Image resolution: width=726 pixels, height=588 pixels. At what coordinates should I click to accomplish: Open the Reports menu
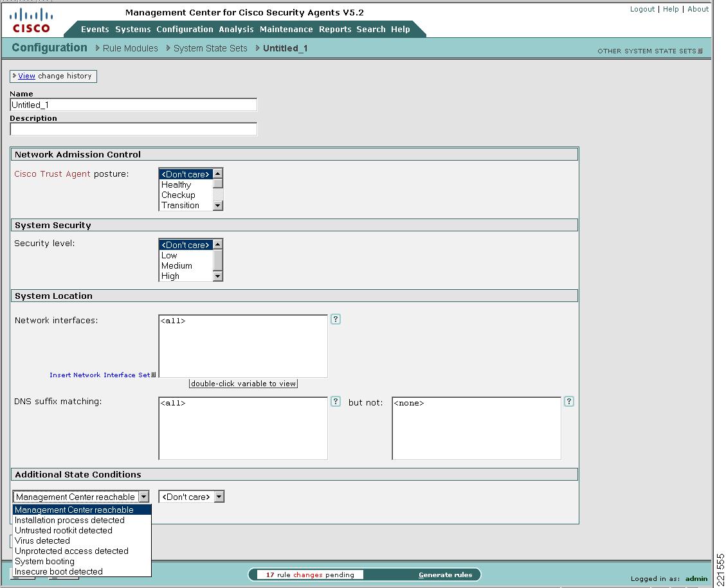(335, 29)
